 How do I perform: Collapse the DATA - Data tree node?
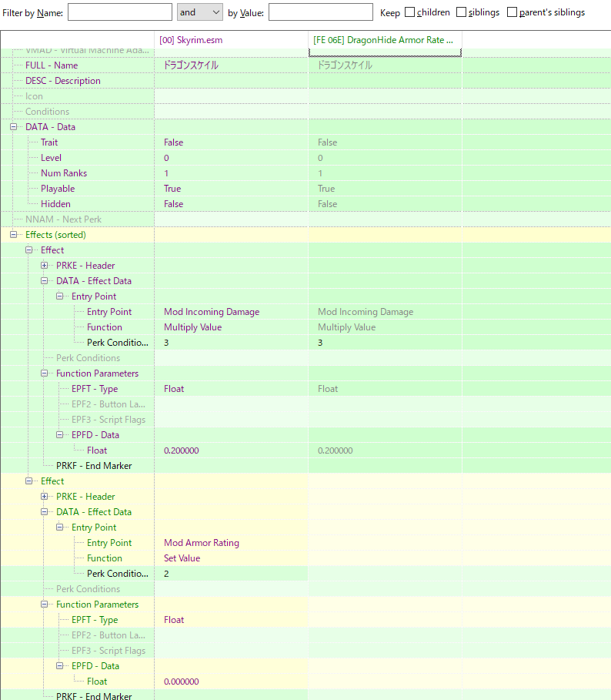(x=14, y=127)
